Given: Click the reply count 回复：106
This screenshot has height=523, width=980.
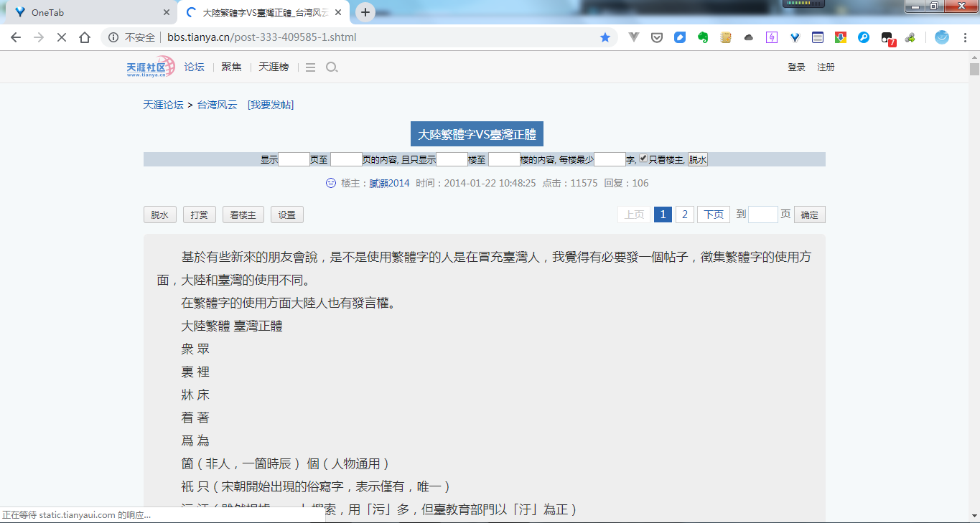Looking at the screenshot, I should (626, 183).
